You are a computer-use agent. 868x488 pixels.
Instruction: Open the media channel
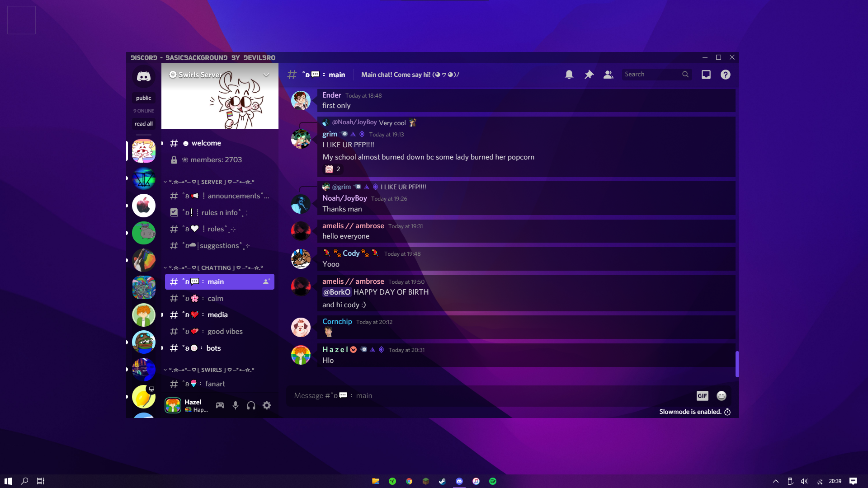coord(220,315)
